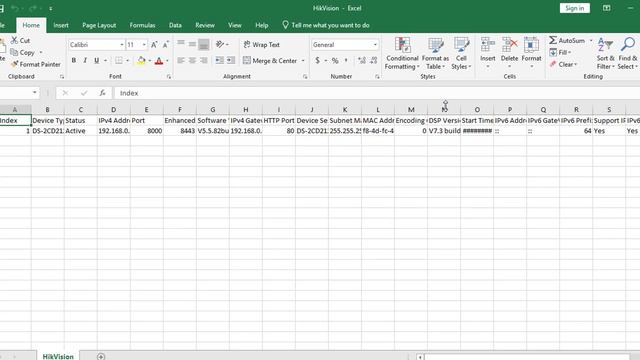The height and width of the screenshot is (360, 640).
Task: Click Merge & Center button
Action: point(270,60)
